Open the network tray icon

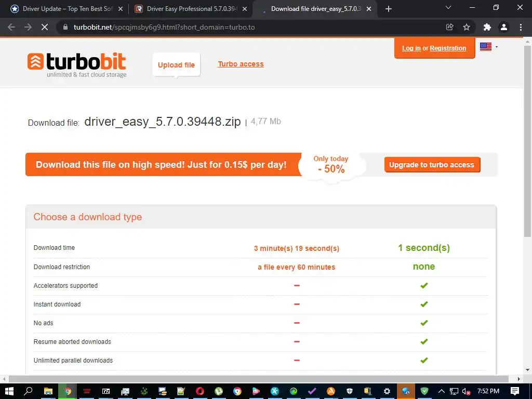pos(454,391)
